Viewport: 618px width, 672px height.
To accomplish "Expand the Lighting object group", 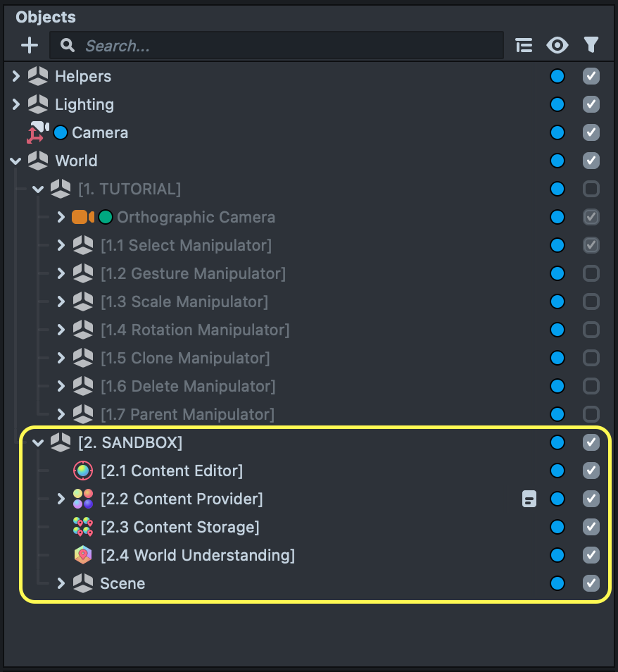I will tap(16, 104).
